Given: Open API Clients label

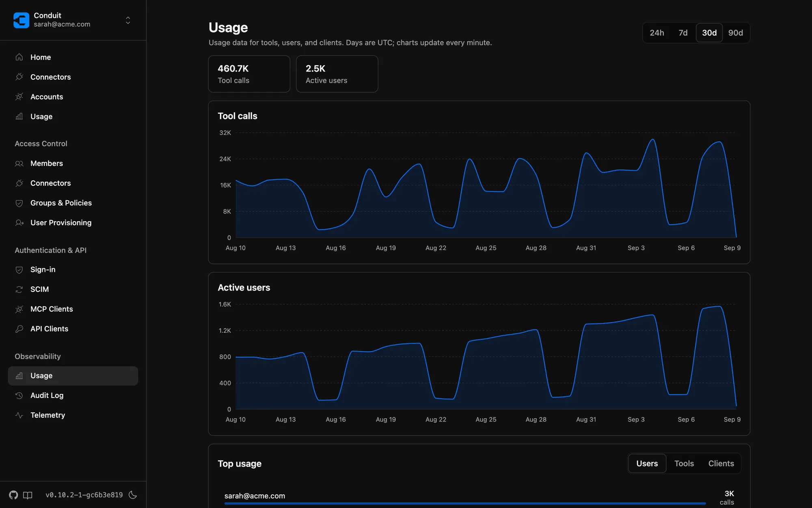Looking at the screenshot, I should [x=49, y=329].
